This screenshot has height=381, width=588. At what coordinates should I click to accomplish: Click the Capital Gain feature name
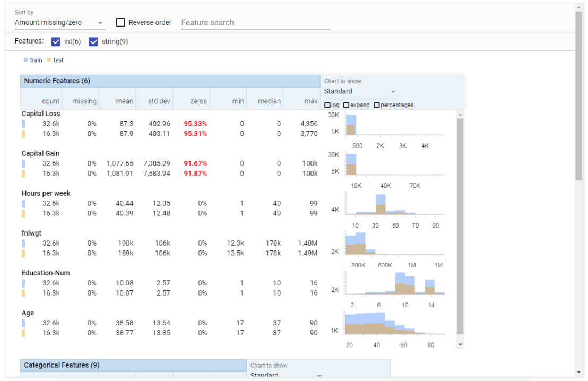pyautogui.click(x=40, y=153)
